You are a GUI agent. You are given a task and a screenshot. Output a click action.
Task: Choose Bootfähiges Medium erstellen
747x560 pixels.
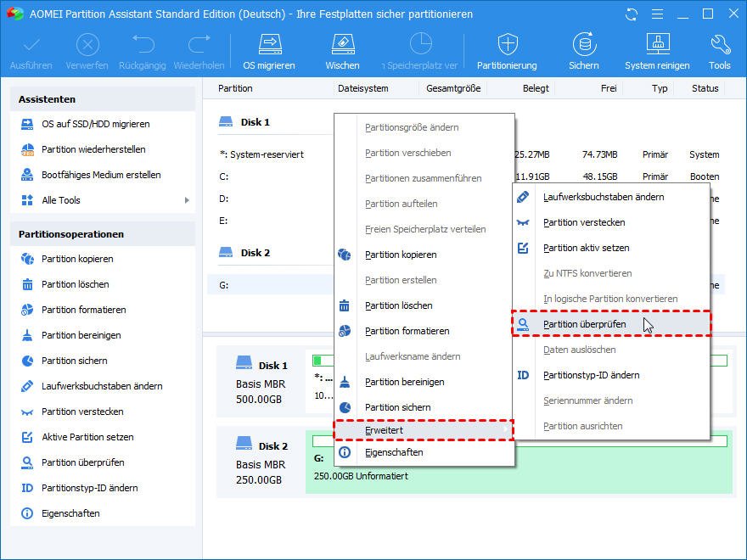pos(103,175)
